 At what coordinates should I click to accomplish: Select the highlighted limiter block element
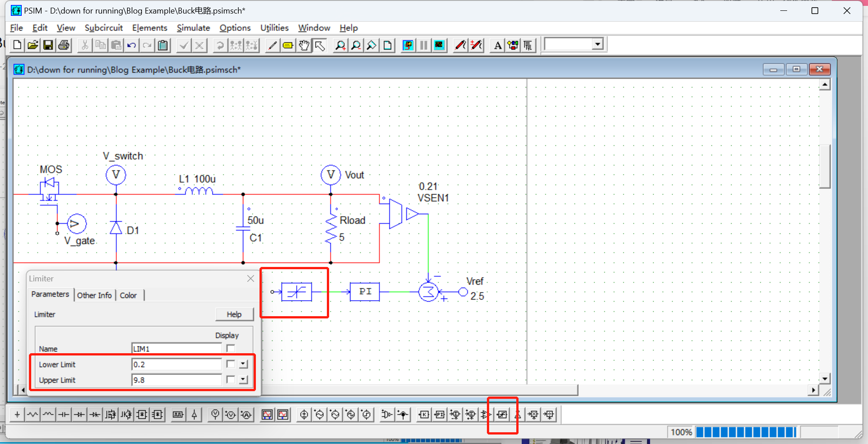502,414
